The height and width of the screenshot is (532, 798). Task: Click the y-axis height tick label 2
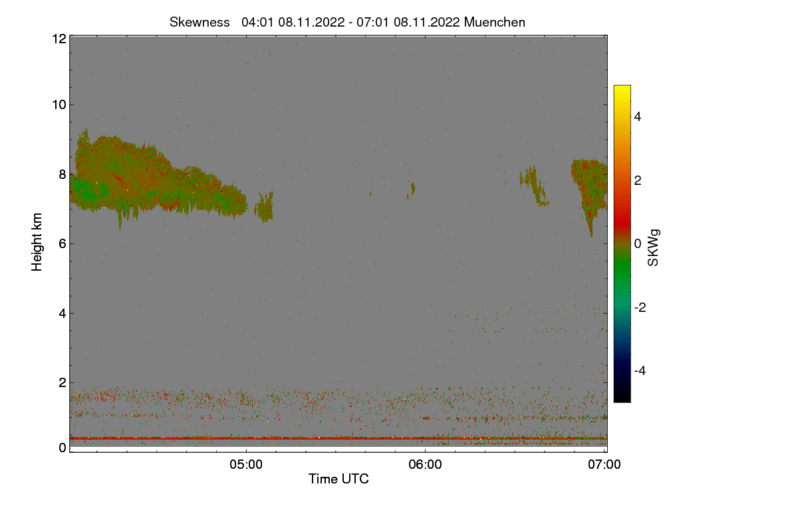tap(63, 382)
